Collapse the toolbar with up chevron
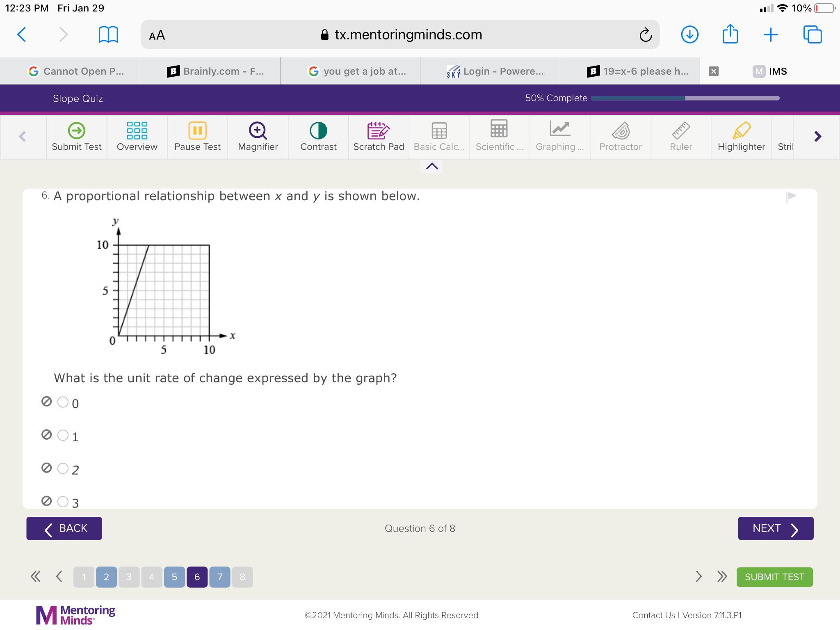Image resolution: width=840 pixels, height=630 pixels. [431, 166]
